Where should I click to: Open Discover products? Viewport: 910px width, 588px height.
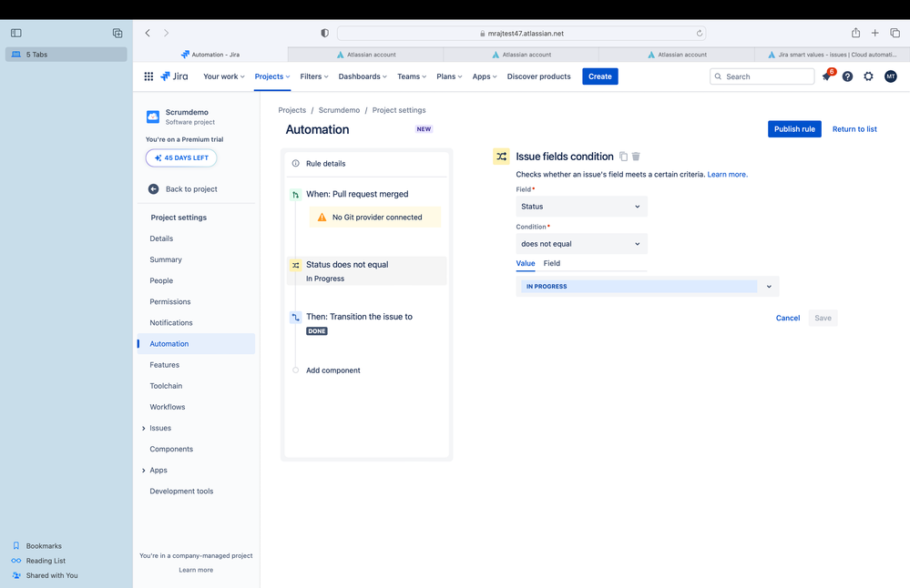tap(538, 76)
